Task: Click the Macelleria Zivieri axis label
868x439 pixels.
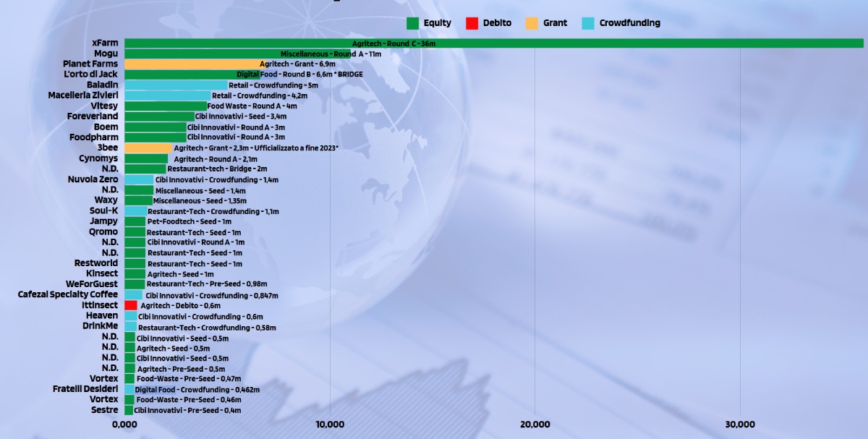Action: [x=82, y=95]
